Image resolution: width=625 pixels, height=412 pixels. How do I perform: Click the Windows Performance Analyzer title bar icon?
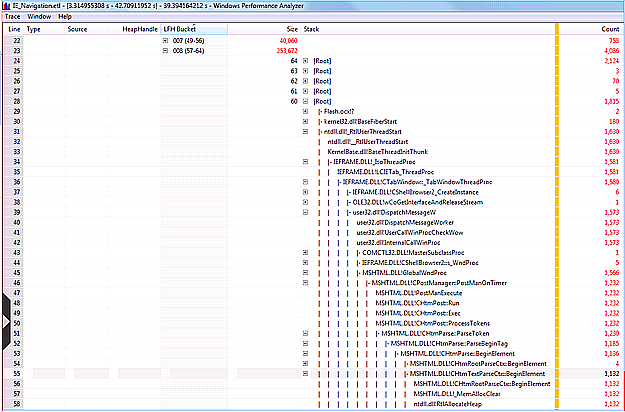click(x=6, y=6)
